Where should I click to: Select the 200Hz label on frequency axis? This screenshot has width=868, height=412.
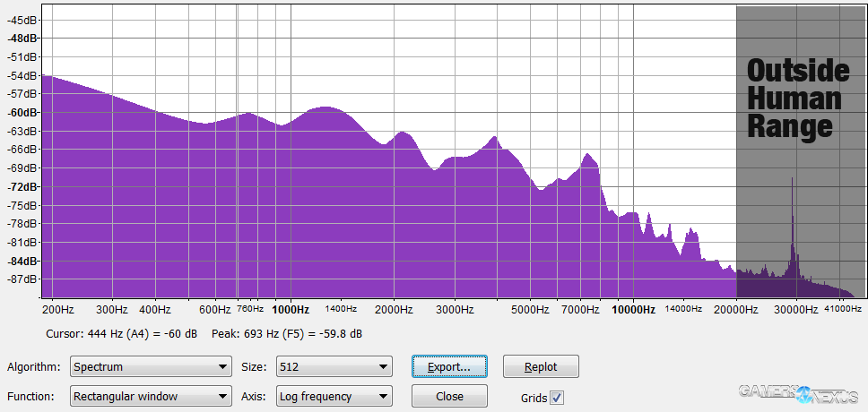(56, 310)
